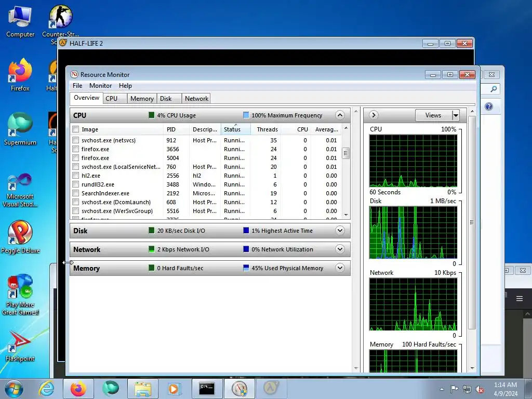Click the process list scrollbar thumb
The image size is (532, 399).
[345, 153]
